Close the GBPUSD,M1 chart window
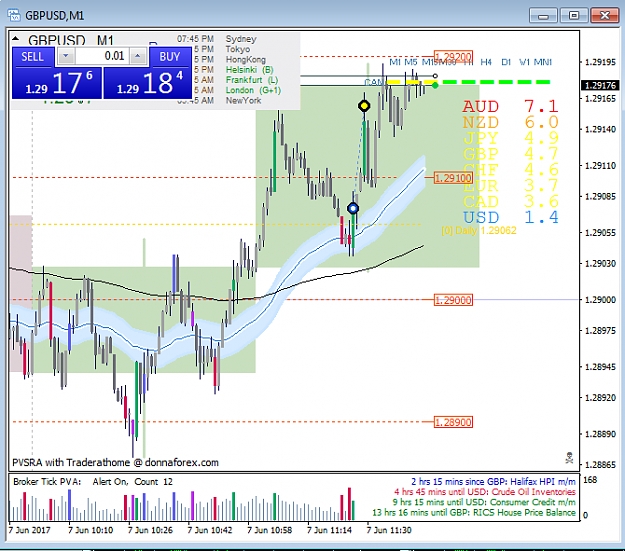Screen dimensions: 625x551 pyautogui.click(x=605, y=16)
